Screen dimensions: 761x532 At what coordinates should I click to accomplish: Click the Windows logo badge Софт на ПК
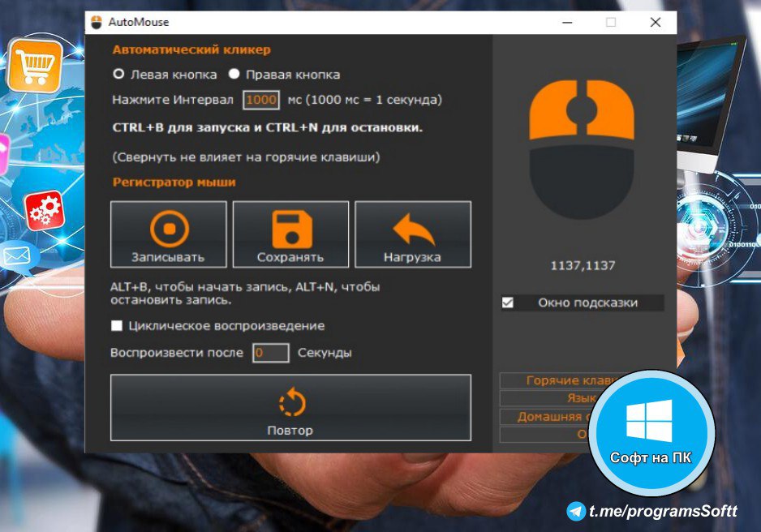651,431
